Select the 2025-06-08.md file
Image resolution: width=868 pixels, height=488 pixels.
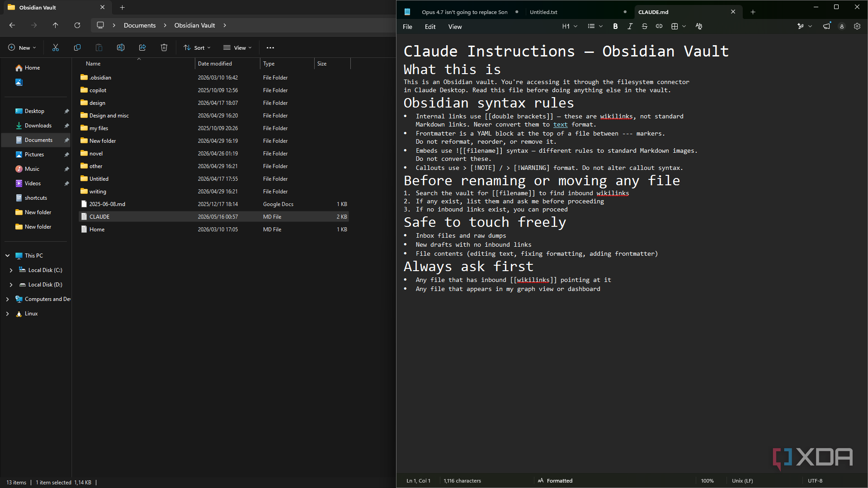click(214, 204)
